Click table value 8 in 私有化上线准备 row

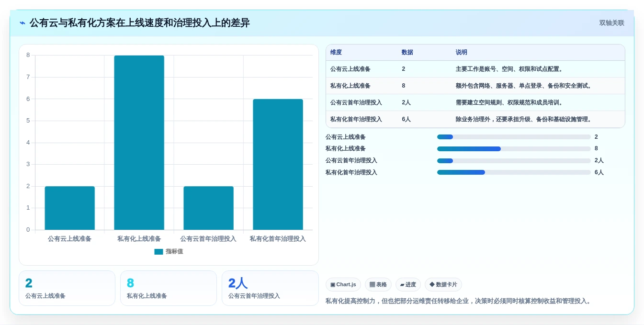click(x=404, y=86)
